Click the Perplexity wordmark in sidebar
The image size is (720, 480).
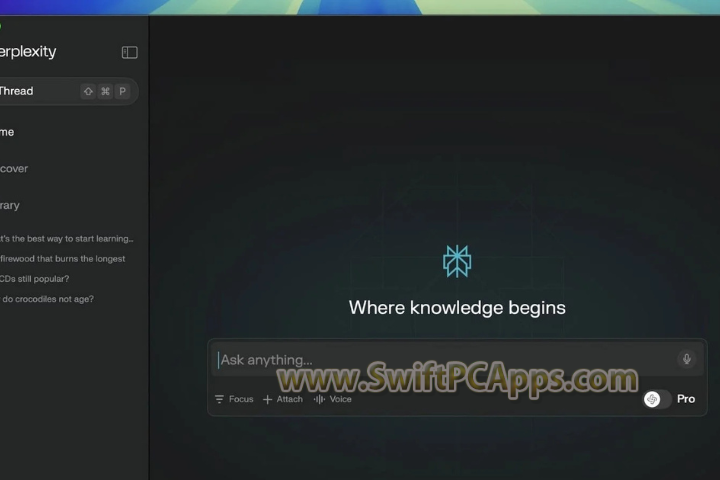28,52
